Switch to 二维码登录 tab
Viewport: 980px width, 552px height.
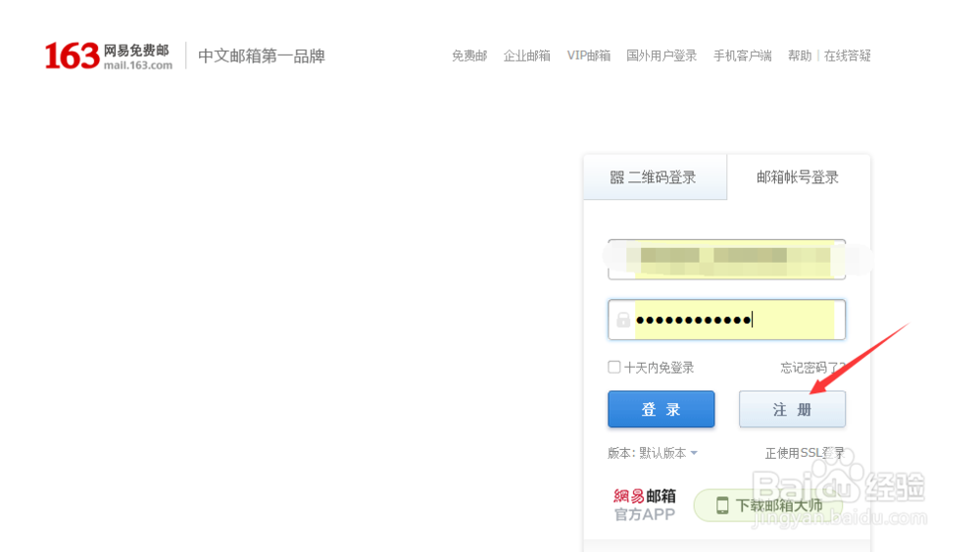point(655,177)
